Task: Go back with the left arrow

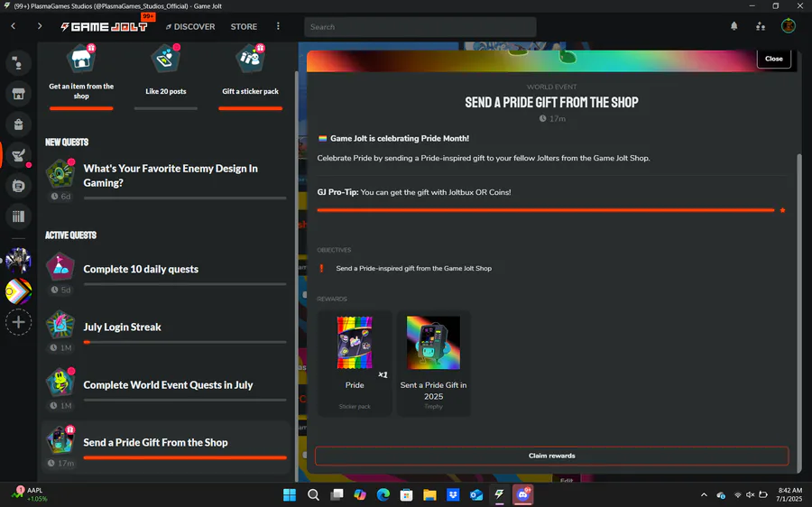Action: click(x=14, y=26)
